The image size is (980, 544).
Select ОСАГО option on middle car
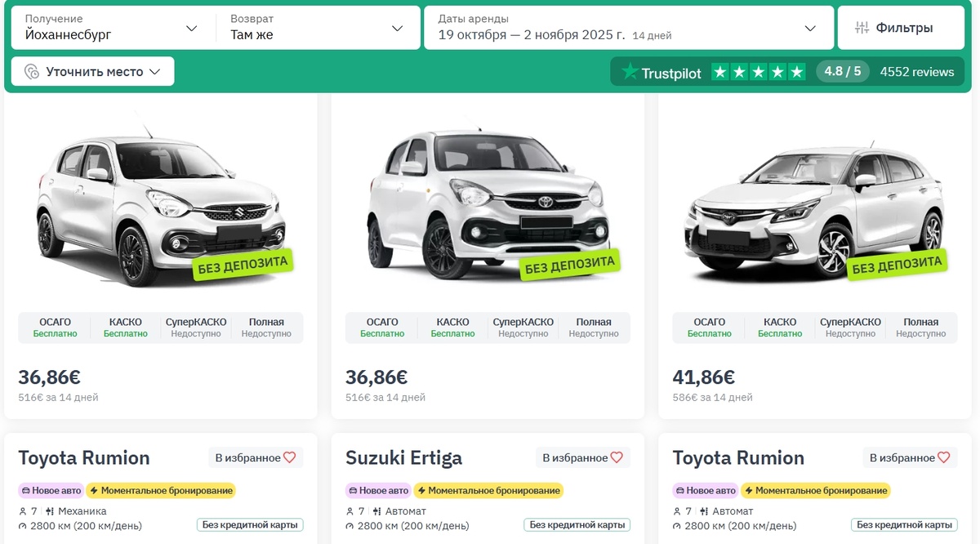pos(382,327)
